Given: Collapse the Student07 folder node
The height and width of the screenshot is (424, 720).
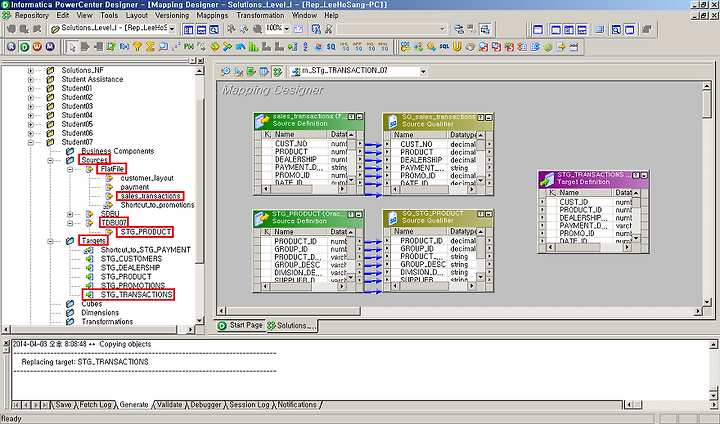Looking at the screenshot, I should coord(31,142).
